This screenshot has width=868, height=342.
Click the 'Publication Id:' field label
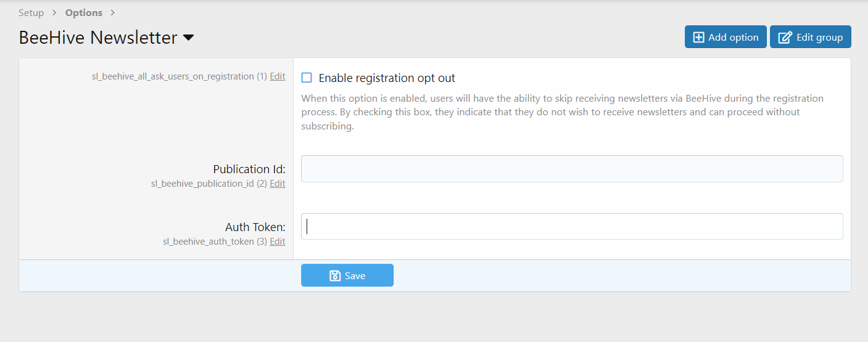249,169
